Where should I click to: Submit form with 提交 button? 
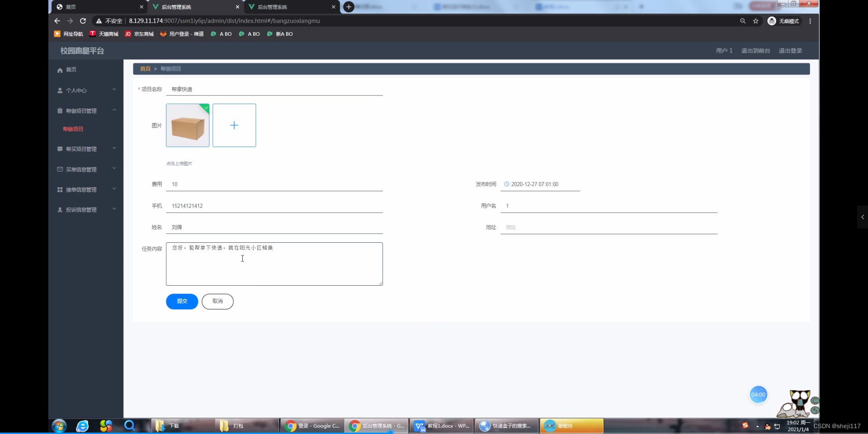tap(182, 302)
